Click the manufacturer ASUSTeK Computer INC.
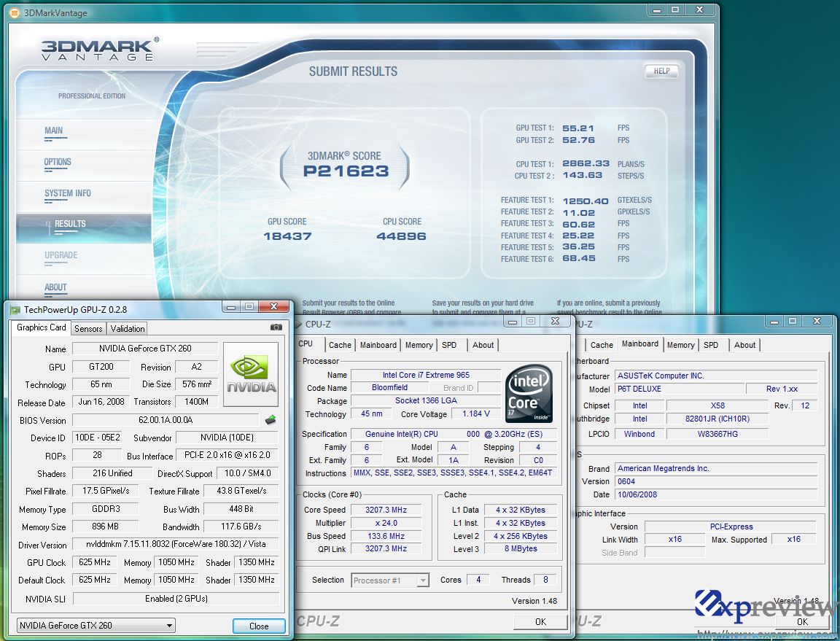 716,376
